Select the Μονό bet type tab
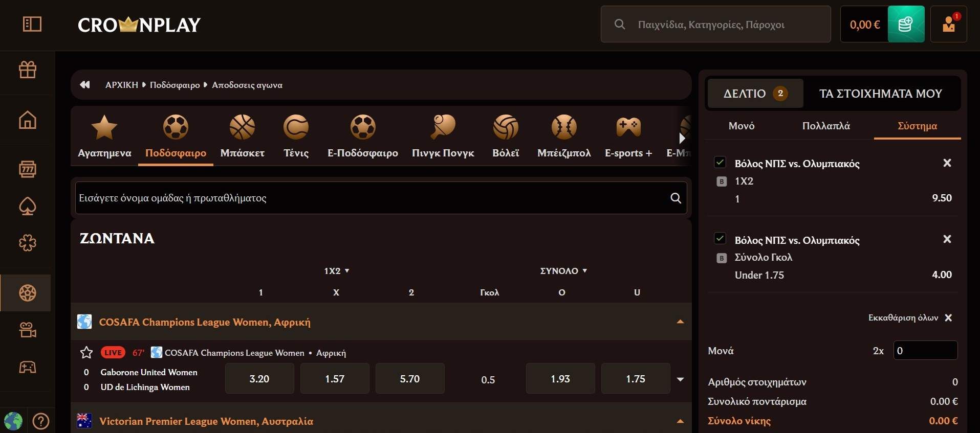Viewport: 980px width, 433px height. pos(742,126)
